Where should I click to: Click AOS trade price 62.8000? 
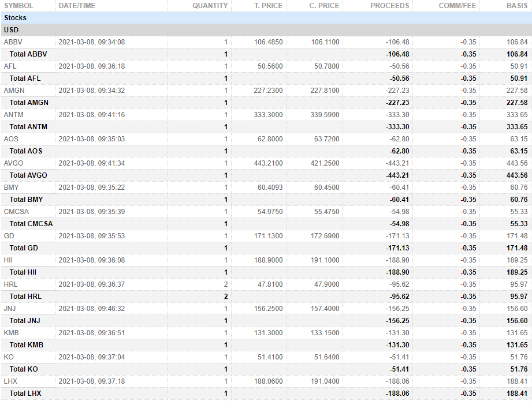[x=270, y=139]
